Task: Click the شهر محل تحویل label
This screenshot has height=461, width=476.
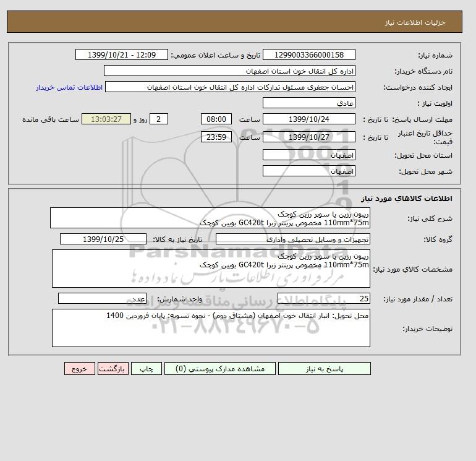Action: [425, 171]
